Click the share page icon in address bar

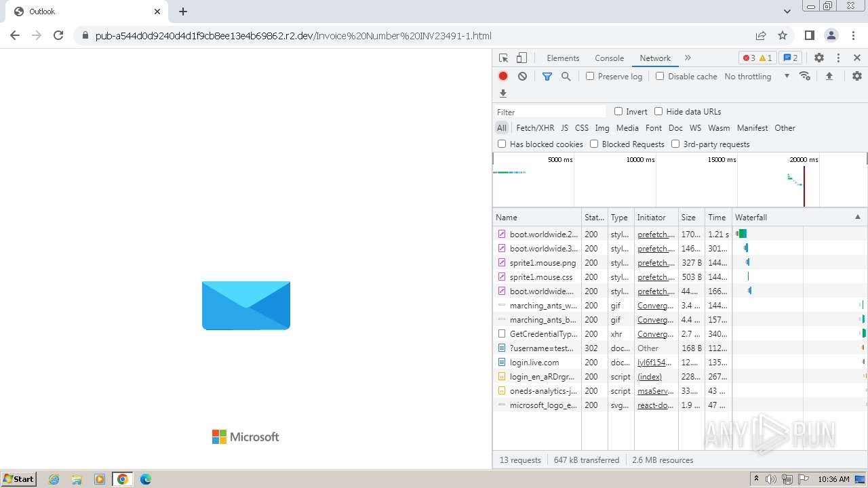point(761,35)
